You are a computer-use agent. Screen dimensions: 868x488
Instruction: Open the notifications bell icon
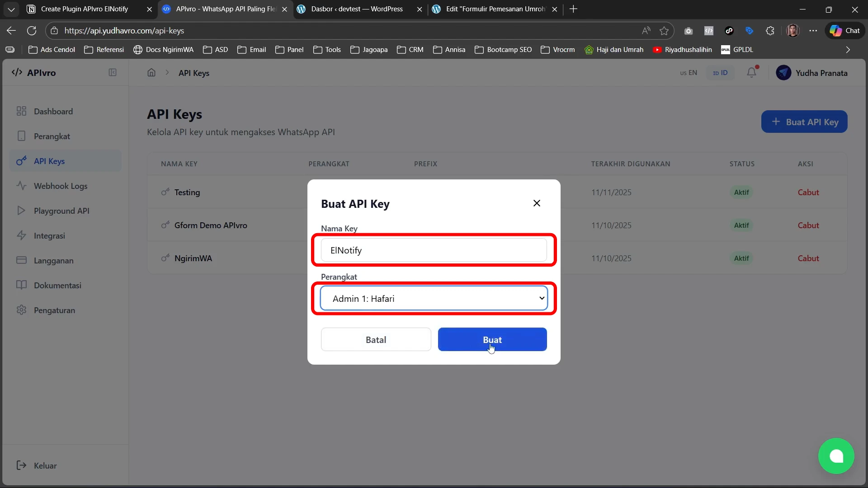751,72
